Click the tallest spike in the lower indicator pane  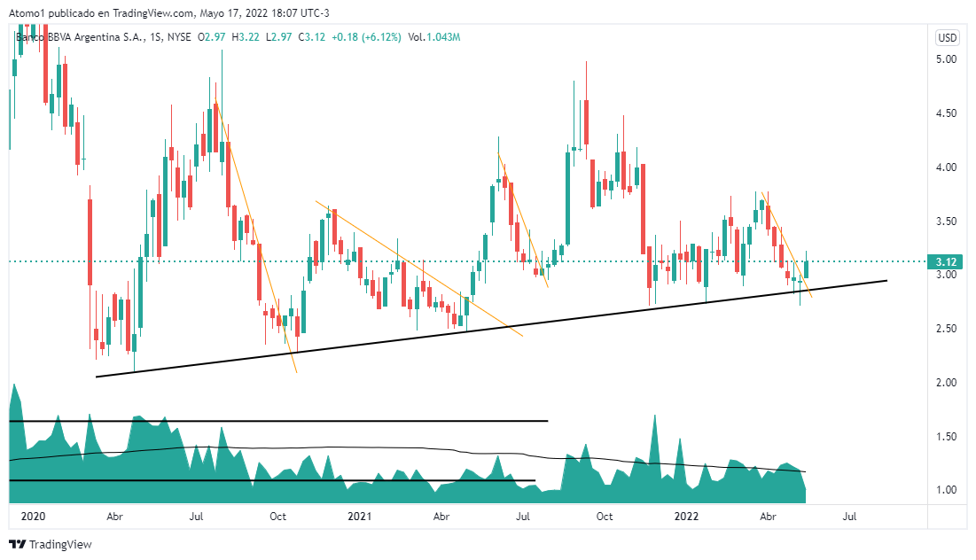coord(654,418)
